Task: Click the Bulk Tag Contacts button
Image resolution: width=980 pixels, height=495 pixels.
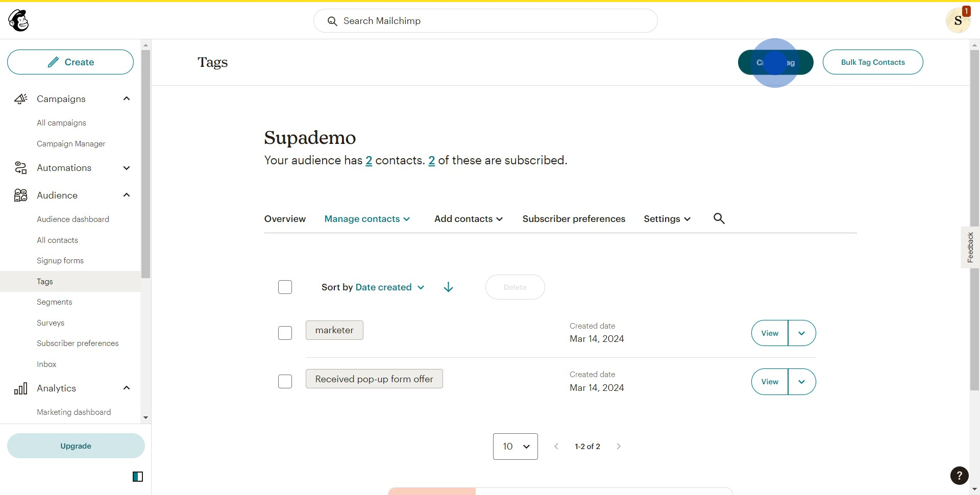Action: [873, 62]
